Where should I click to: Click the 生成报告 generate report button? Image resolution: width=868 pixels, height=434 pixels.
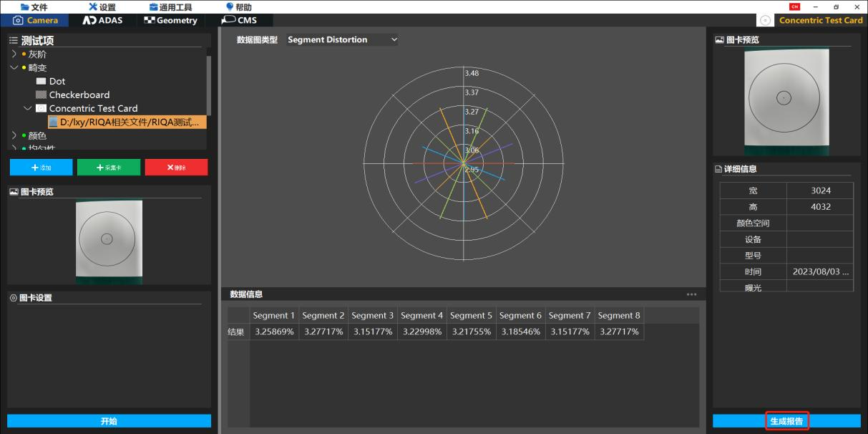786,421
